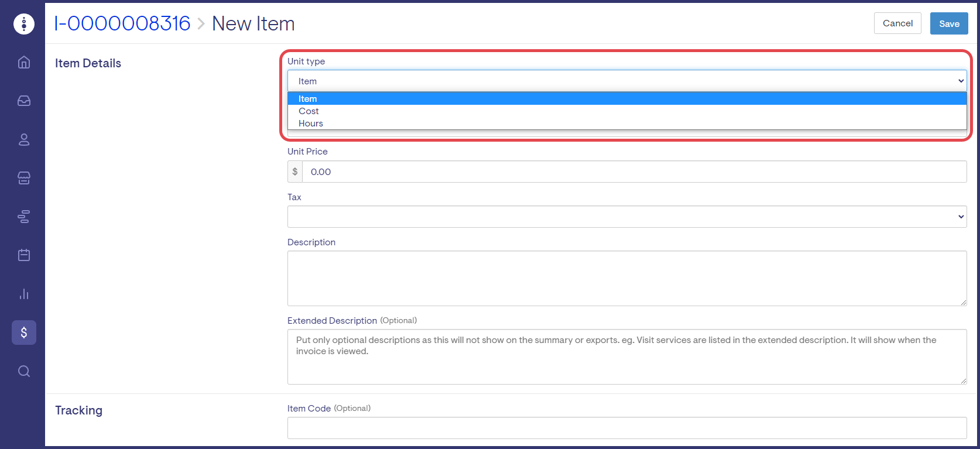Open the Inbox tray icon in sidebar
This screenshot has width=980, height=449.
pos(24,101)
